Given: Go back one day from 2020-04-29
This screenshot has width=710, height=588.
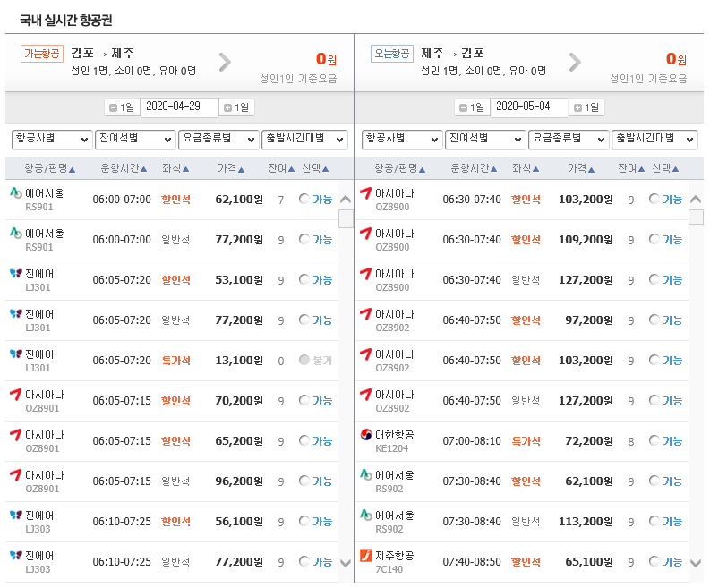Looking at the screenshot, I should click(x=123, y=107).
